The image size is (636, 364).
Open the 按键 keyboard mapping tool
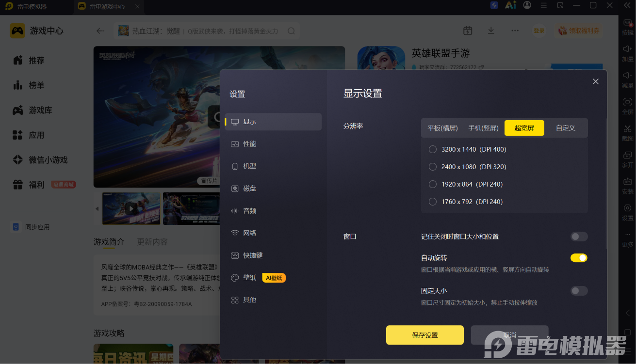click(627, 27)
